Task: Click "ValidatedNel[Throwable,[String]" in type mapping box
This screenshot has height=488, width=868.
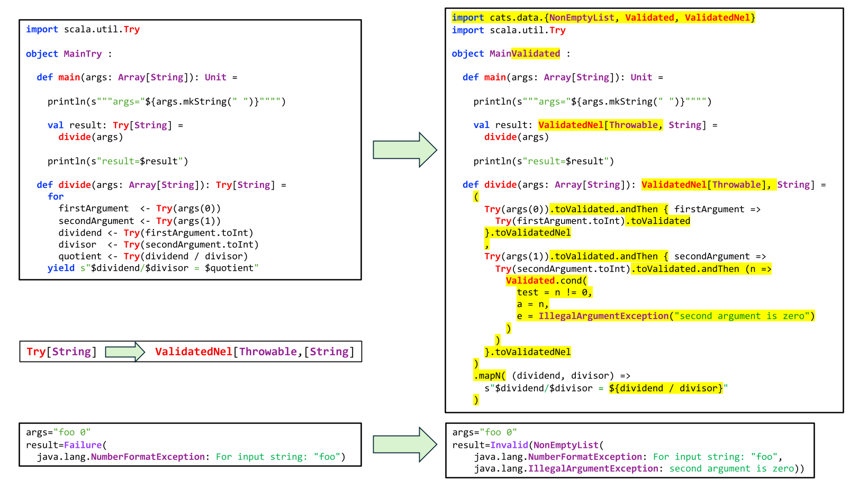Action: pyautogui.click(x=255, y=352)
